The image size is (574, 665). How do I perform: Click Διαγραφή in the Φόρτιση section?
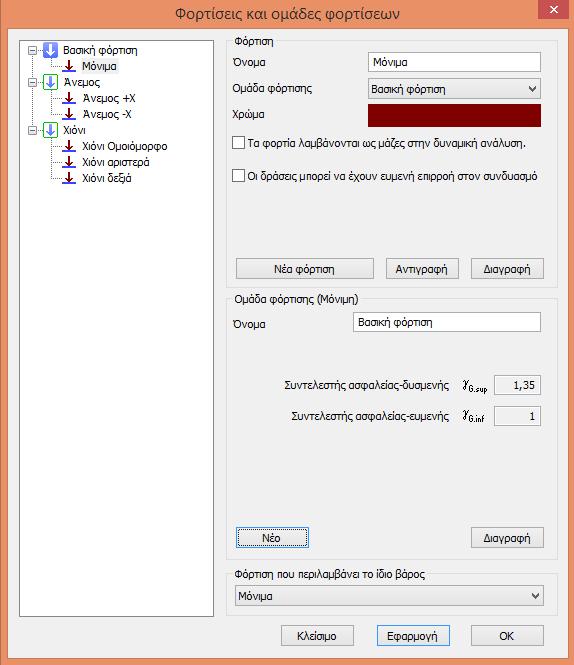tap(507, 269)
